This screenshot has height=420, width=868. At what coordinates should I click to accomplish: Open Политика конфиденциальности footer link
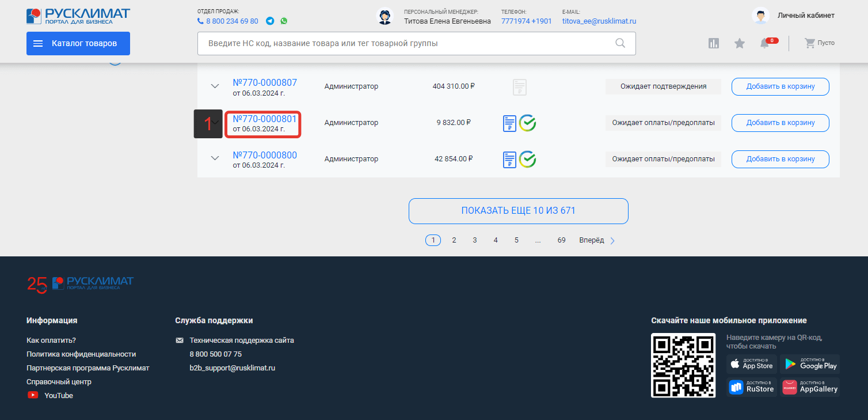(81, 354)
